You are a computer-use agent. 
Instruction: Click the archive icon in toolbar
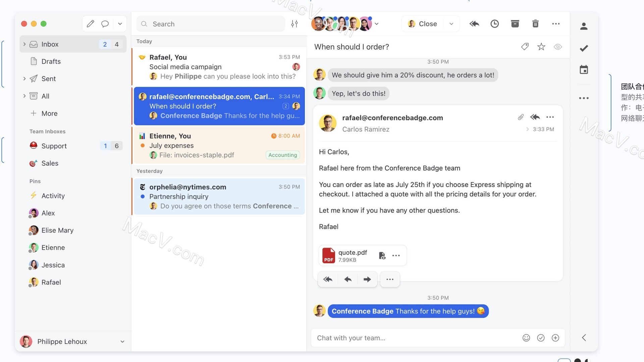(515, 23)
